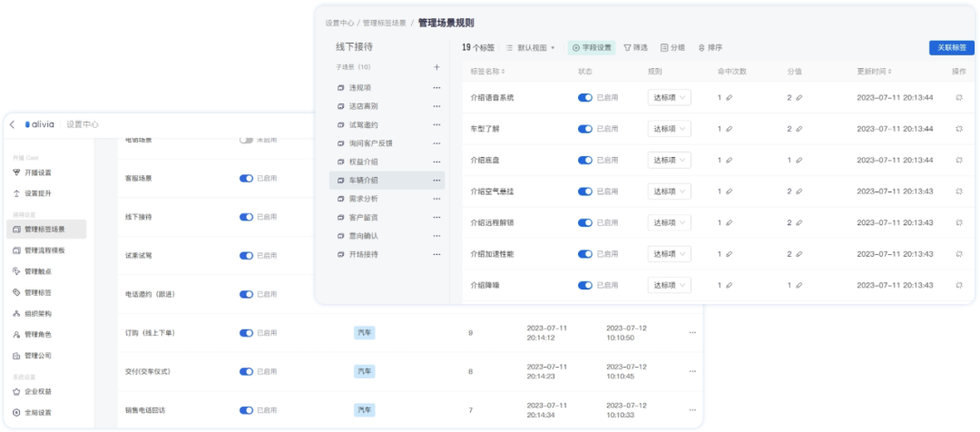This screenshot has height=432, width=980.
Task: Add a new sub-scene with plus icon
Action: click(x=436, y=67)
